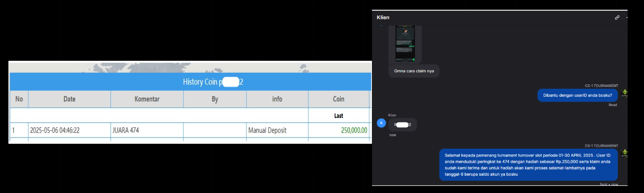Click the Klien sender name above the userID bubble
Screen dimensions: 644x193
tap(392, 115)
